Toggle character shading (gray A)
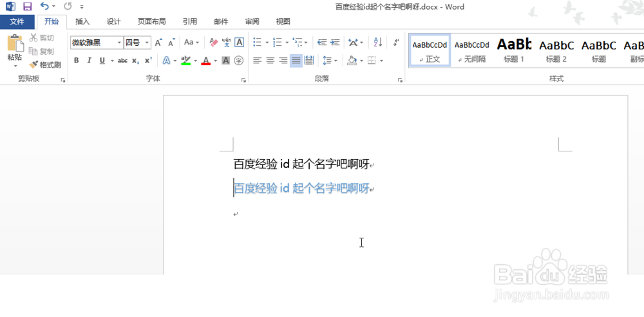Image resolution: width=644 pixels, height=317 pixels. click(226, 61)
